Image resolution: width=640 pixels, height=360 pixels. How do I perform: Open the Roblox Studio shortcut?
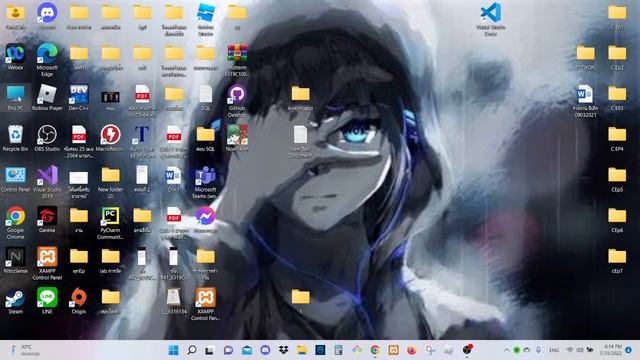205,19
